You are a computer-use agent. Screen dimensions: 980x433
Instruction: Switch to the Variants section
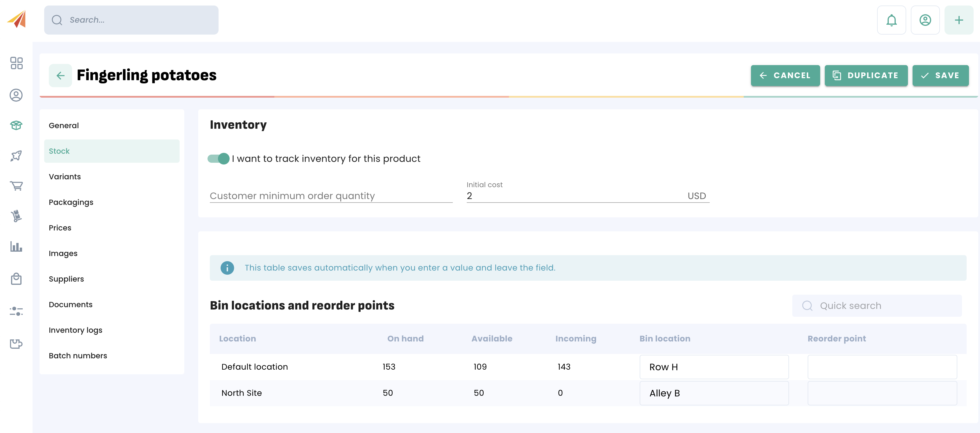tap(65, 177)
